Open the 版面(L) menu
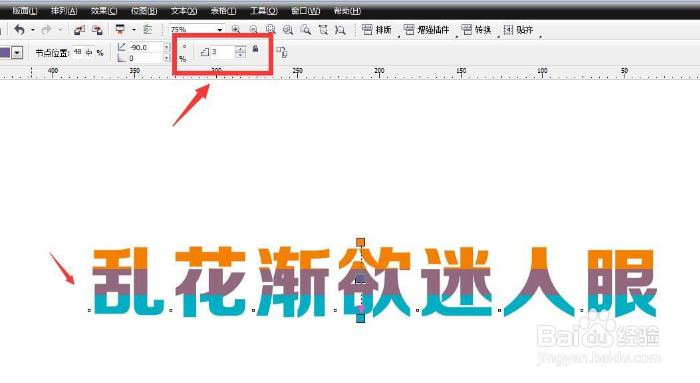Screen dimensions: 700x383 point(25,11)
